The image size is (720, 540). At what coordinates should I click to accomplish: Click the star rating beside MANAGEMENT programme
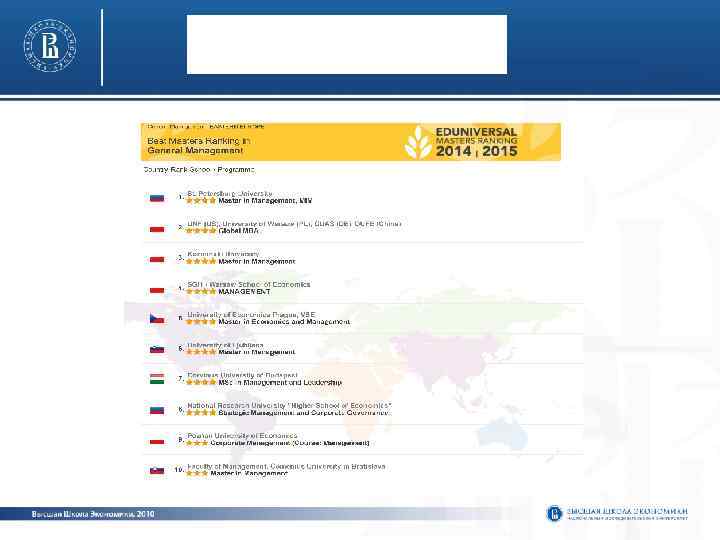(x=201, y=292)
